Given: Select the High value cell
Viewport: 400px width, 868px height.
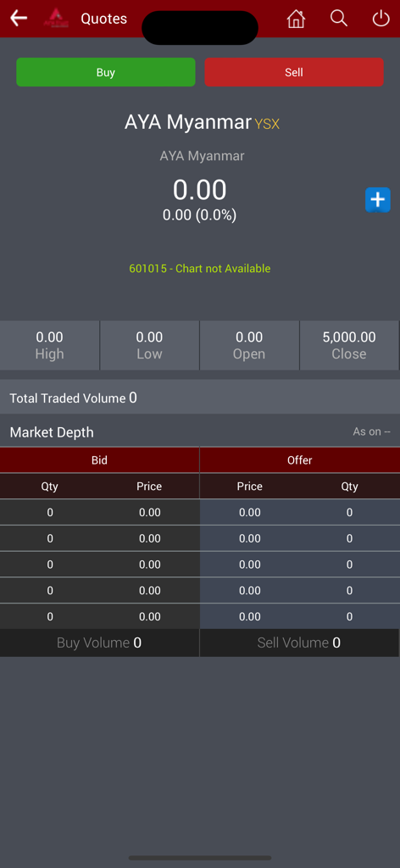Looking at the screenshot, I should pyautogui.click(x=50, y=346).
